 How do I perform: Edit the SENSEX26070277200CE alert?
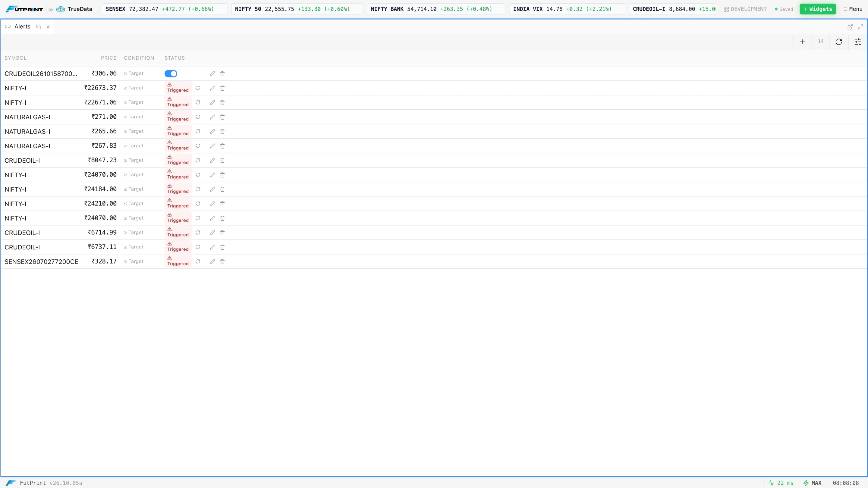click(212, 262)
